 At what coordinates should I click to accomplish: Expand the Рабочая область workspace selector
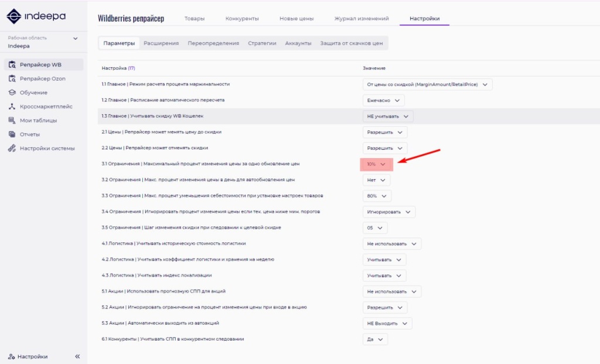[x=75, y=39]
